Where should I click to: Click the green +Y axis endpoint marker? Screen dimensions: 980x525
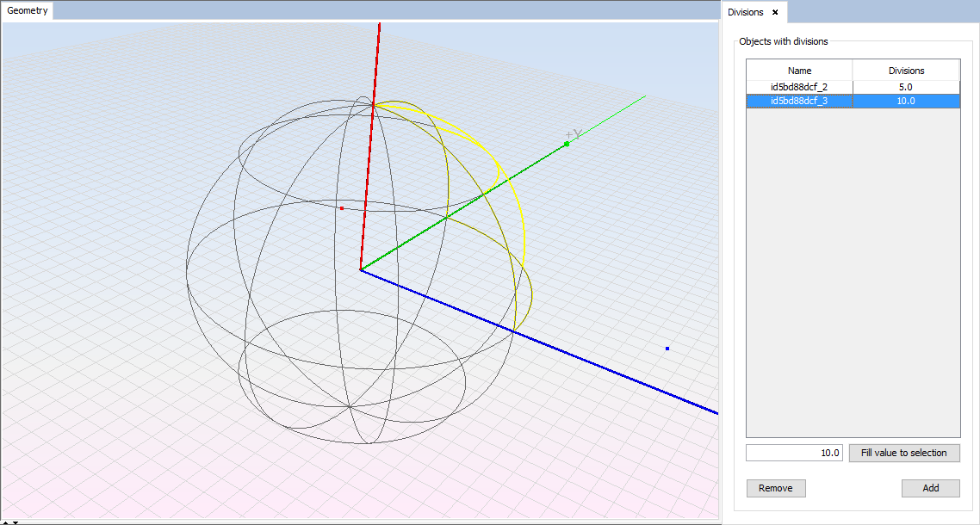click(567, 144)
